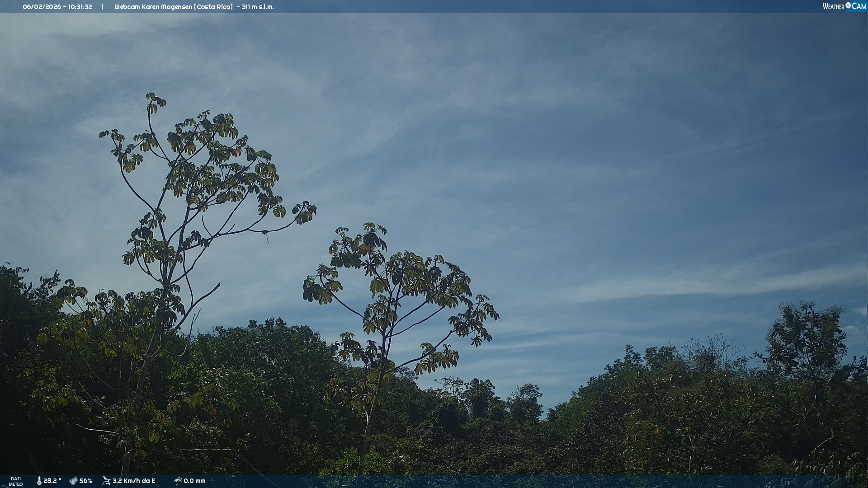Click the 0.0 mm rainfall value

[194, 481]
